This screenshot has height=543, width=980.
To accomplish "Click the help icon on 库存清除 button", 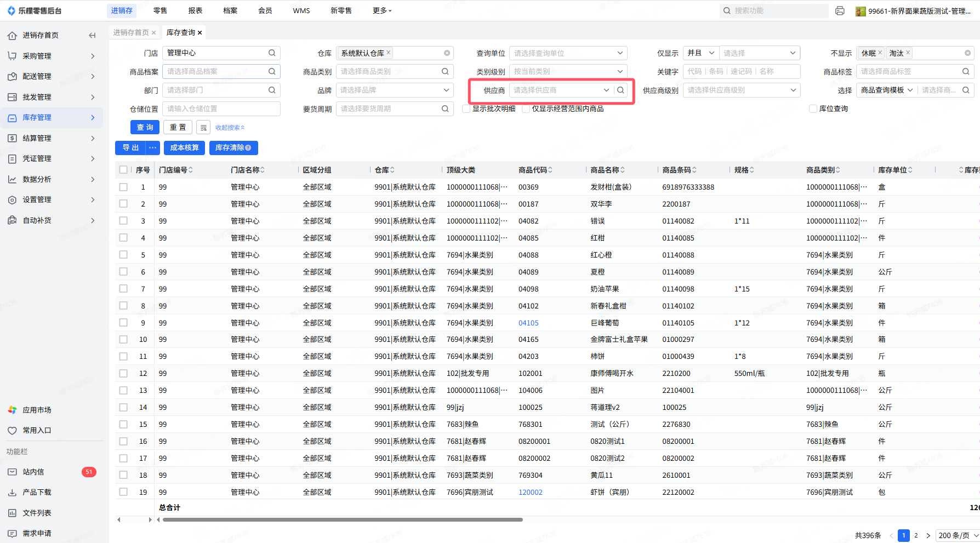I will click(248, 148).
